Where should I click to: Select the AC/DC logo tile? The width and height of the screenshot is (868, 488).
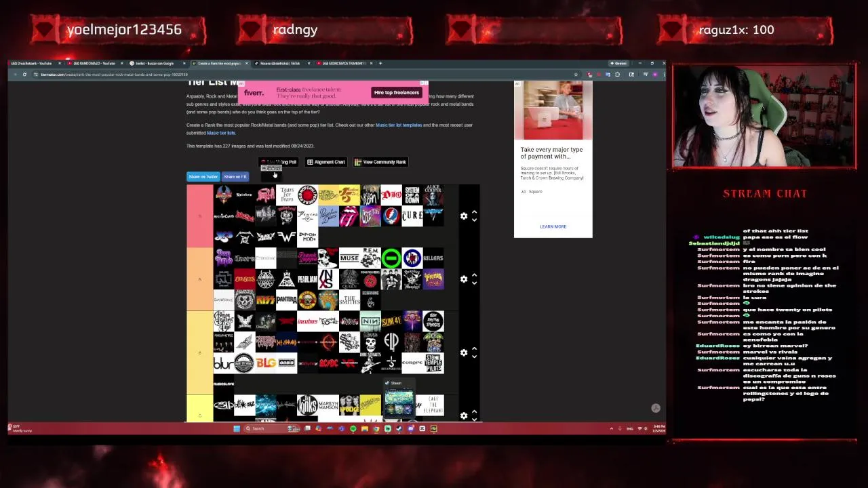328,363
